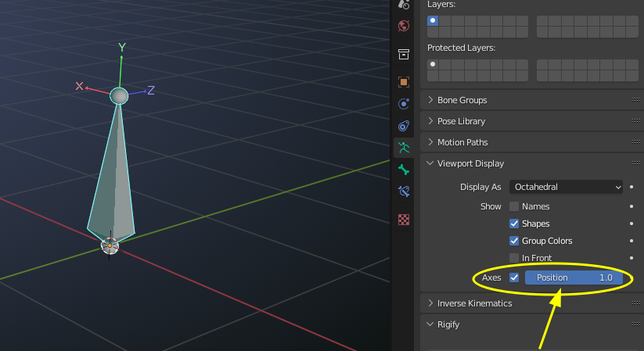
Task: Click animate dot next to Shapes
Action: tap(631, 224)
